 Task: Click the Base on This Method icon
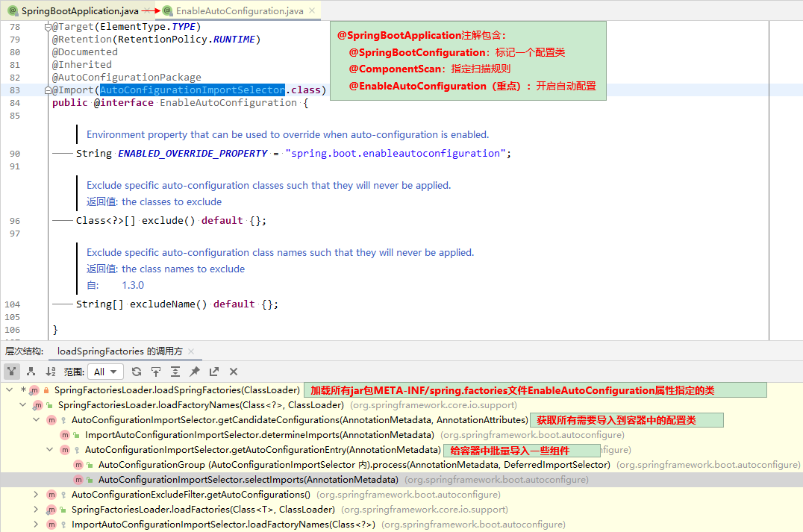click(x=156, y=371)
